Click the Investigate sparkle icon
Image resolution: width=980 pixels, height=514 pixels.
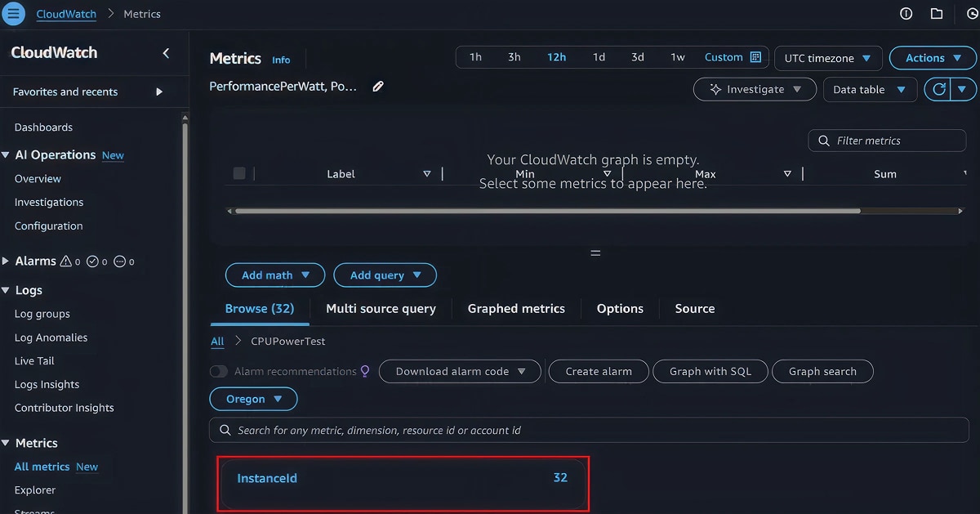click(x=715, y=89)
